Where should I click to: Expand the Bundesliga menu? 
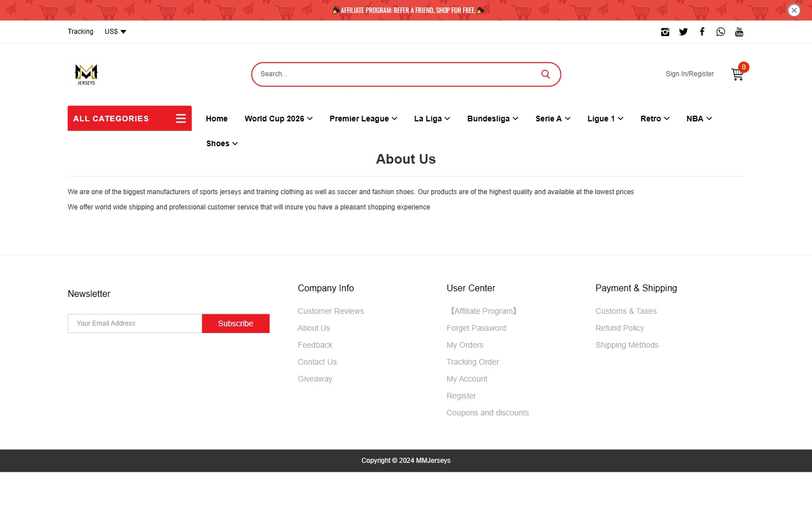point(493,119)
